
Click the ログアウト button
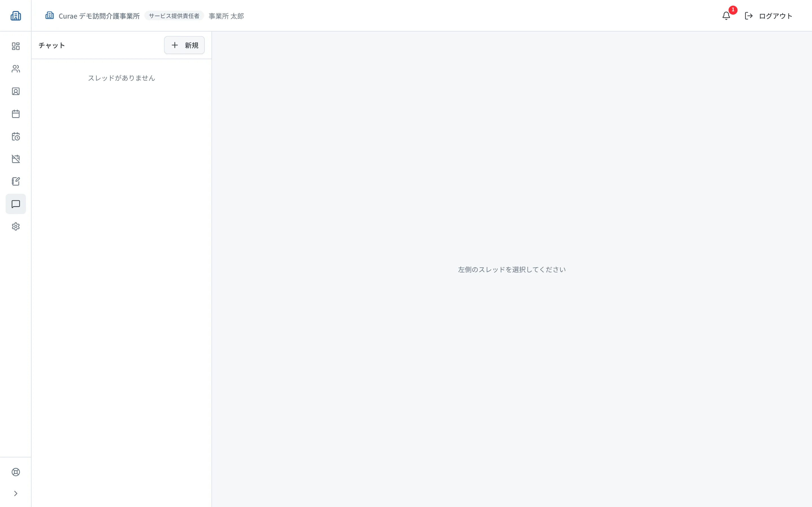click(768, 16)
